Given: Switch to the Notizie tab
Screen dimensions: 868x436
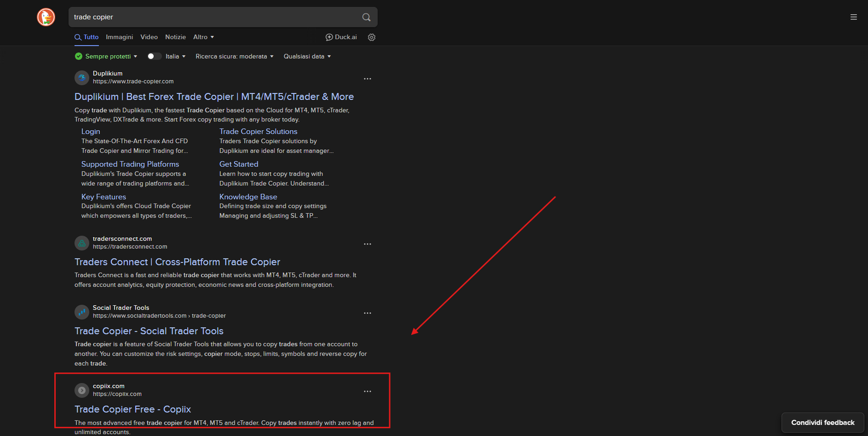Looking at the screenshot, I should 176,37.
